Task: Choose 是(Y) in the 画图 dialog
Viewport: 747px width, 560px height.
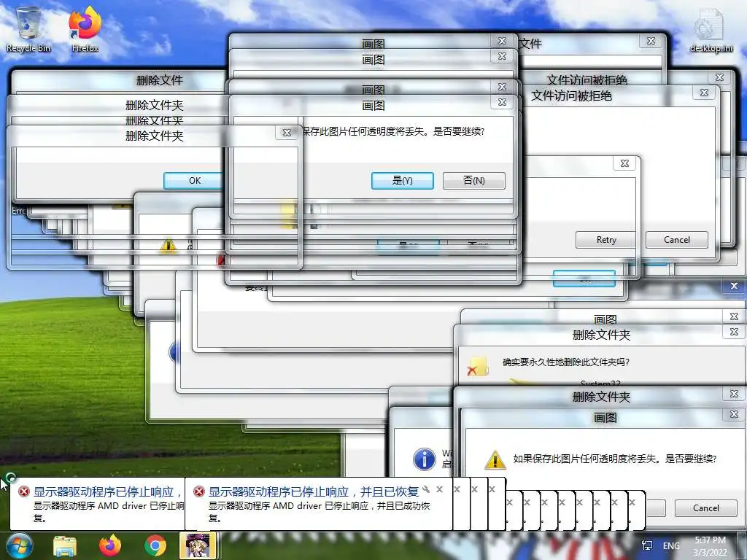Action: [403, 181]
